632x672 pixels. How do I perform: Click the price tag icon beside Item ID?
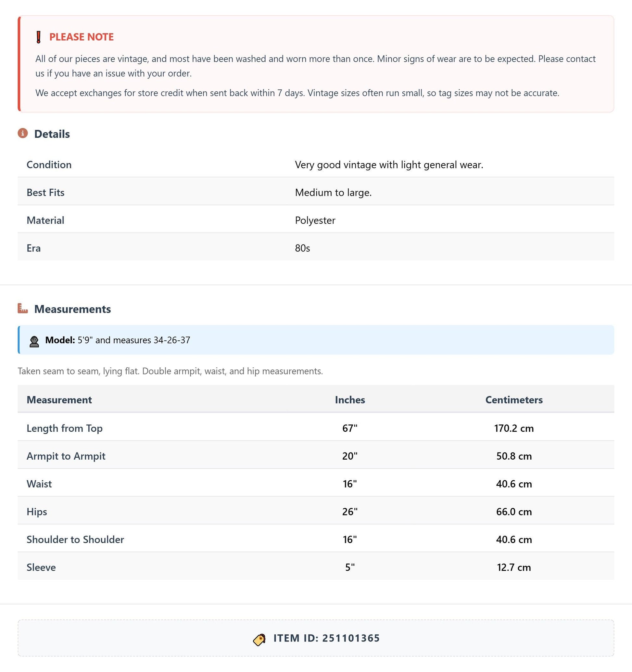[259, 639]
